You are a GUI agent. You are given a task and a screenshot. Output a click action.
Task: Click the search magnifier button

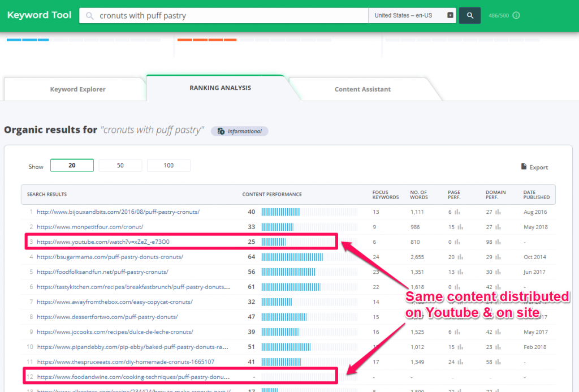[x=470, y=15]
